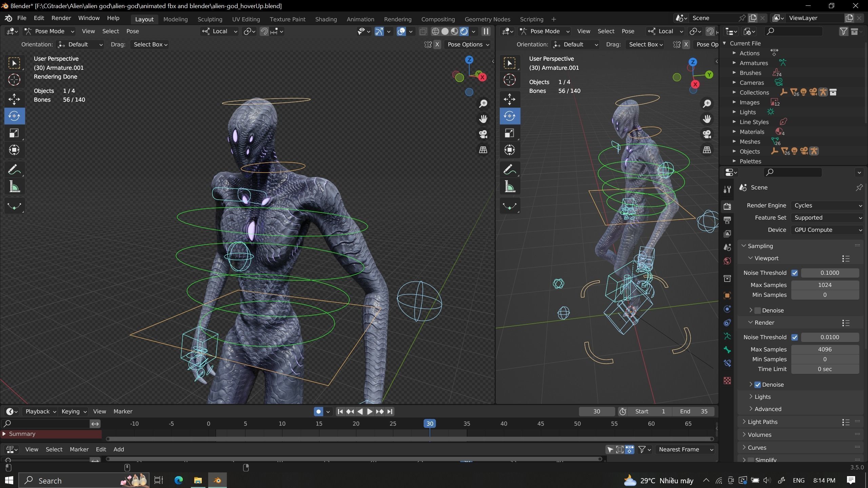Open Nearest Frame snapping dropdown

coord(685,449)
